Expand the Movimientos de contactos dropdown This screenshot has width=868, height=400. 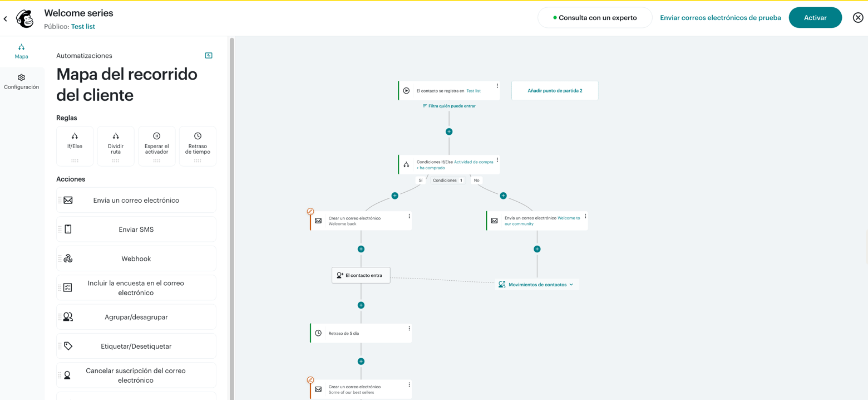[537, 285]
